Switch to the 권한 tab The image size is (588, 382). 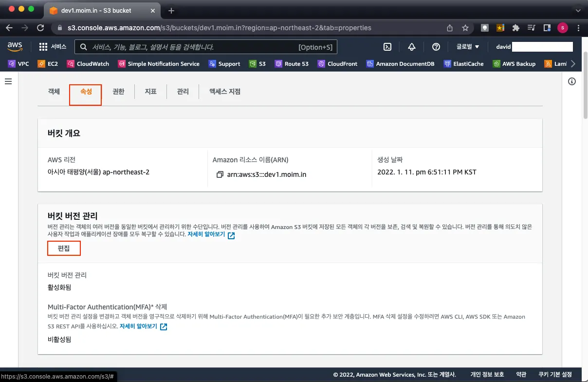118,91
